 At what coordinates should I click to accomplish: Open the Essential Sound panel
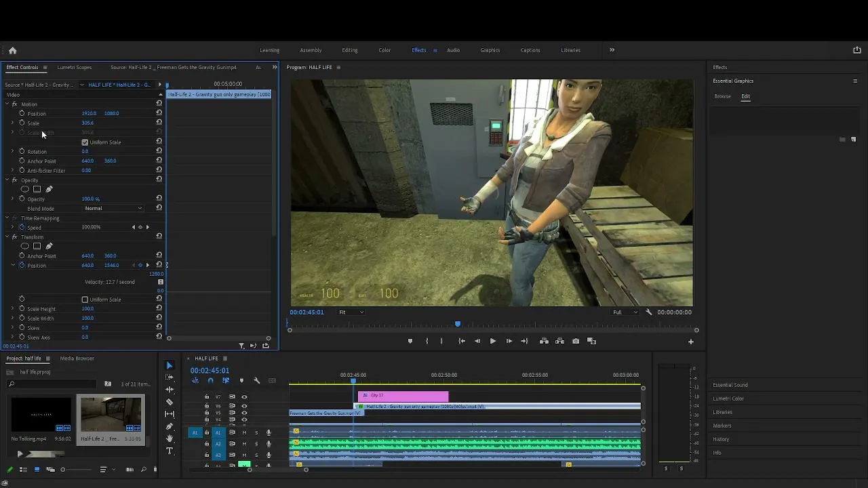[x=730, y=385]
